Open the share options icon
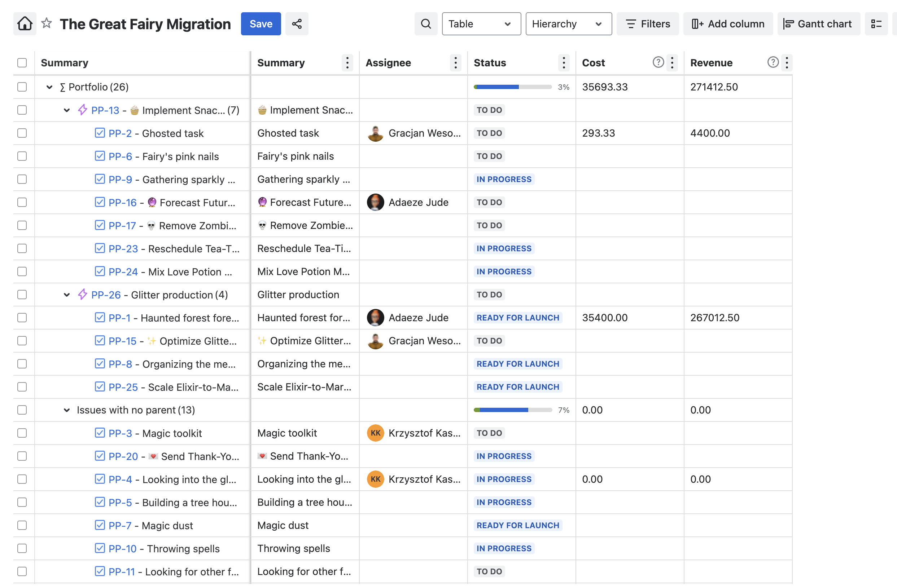Viewport: 897px width, 588px height. (297, 23)
